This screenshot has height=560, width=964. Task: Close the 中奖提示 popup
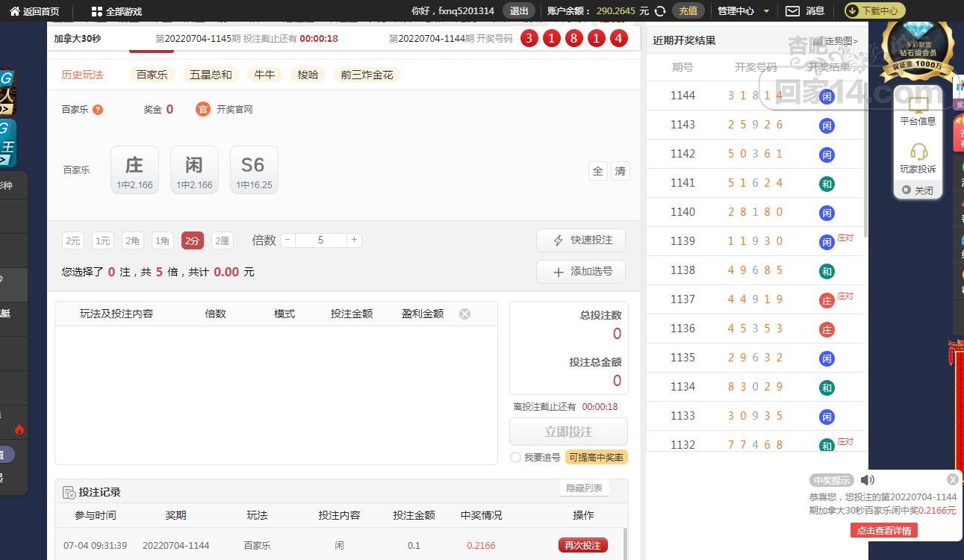tap(952, 479)
